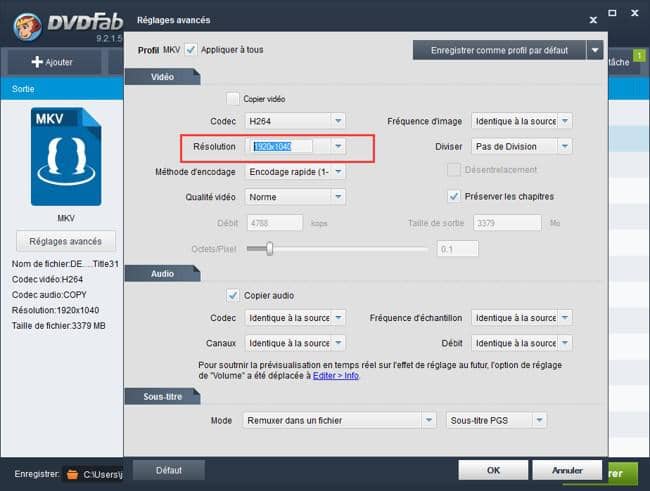Click the Défaut button
This screenshot has width=650, height=491.
coord(169,470)
